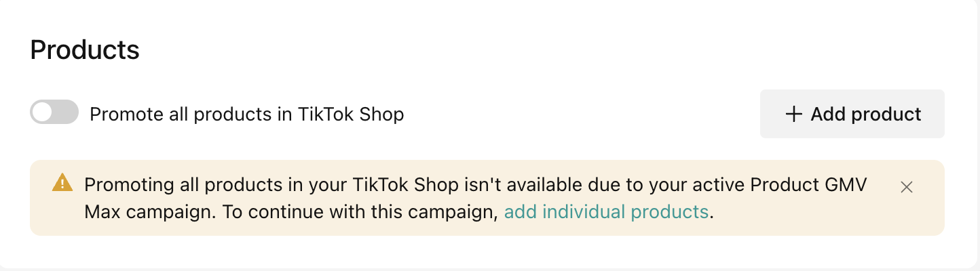This screenshot has height=271, width=980.
Task: Click the Products section heading
Action: point(85,50)
